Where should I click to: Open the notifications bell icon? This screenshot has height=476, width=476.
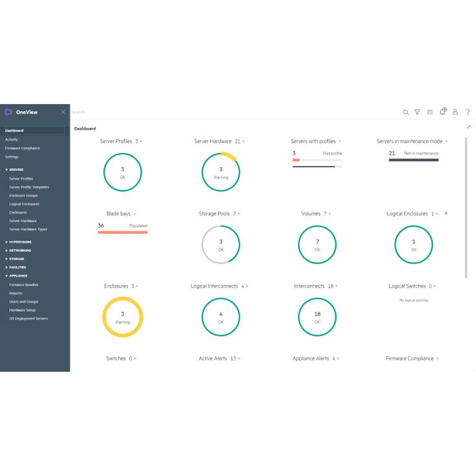click(443, 112)
